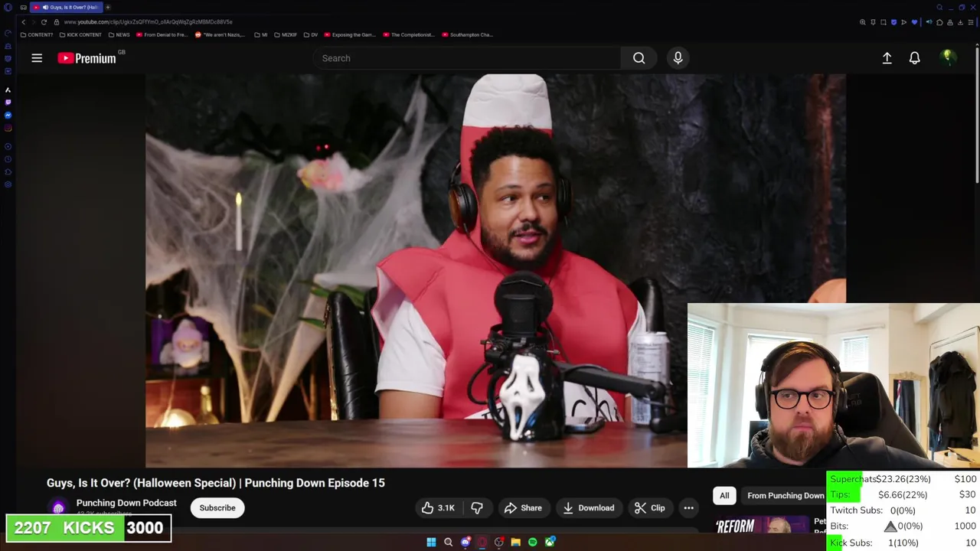The width and height of the screenshot is (980, 551).
Task: Open the browser downloads icon
Action: click(960, 22)
